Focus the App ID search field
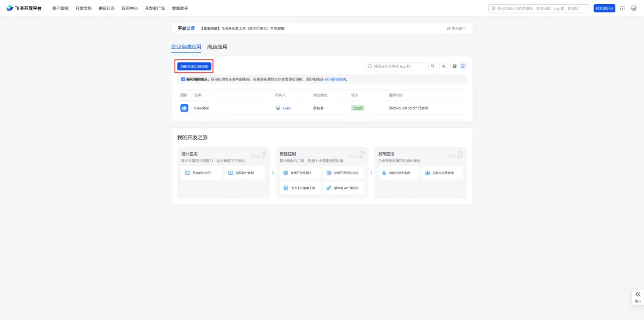The width and height of the screenshot is (644, 320). pyautogui.click(x=395, y=66)
